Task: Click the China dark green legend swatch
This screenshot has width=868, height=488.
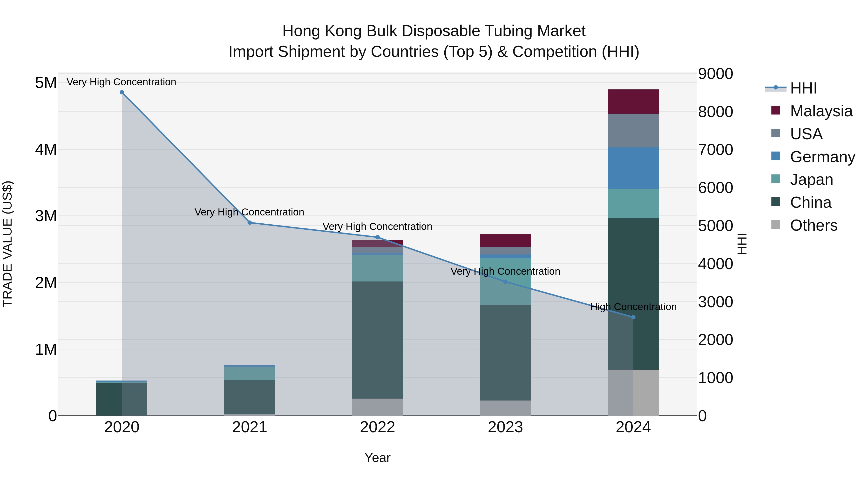Action: 775,202
